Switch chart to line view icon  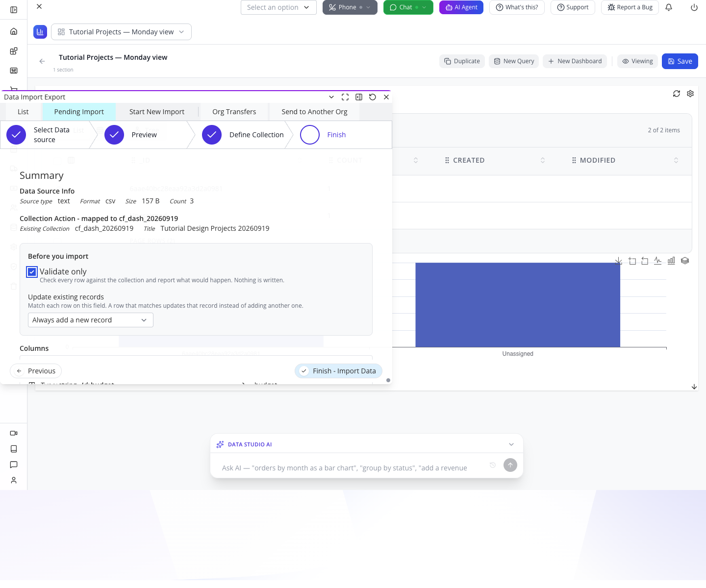(658, 261)
